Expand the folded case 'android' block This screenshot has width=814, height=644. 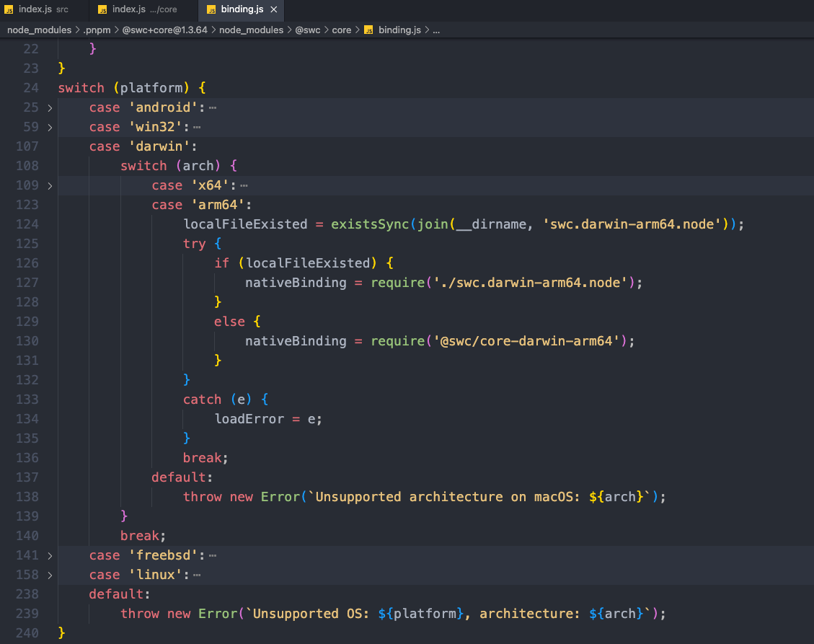[50, 108]
